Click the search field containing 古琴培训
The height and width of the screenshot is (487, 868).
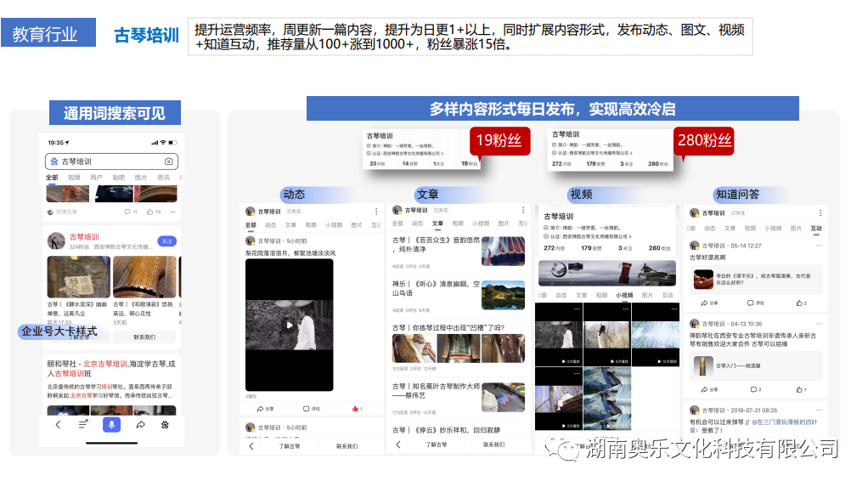(x=111, y=161)
